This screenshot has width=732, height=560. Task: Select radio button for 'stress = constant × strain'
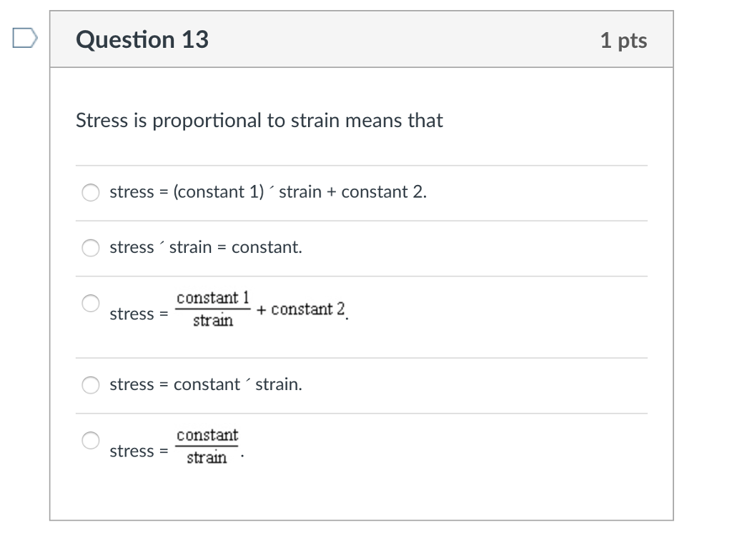coord(90,385)
